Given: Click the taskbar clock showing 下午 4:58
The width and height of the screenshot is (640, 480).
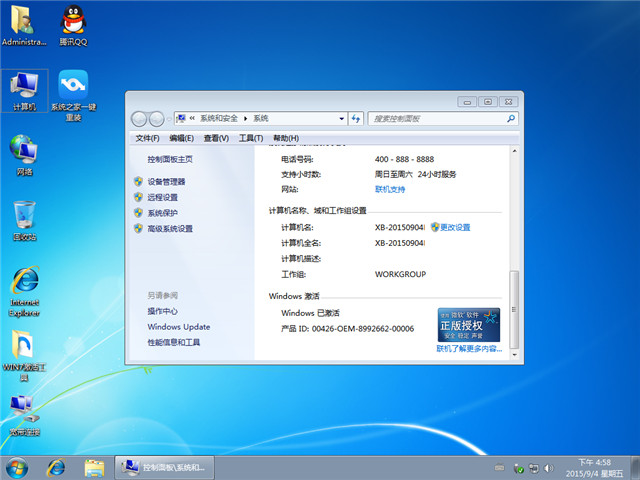Looking at the screenshot, I should tap(594, 468).
